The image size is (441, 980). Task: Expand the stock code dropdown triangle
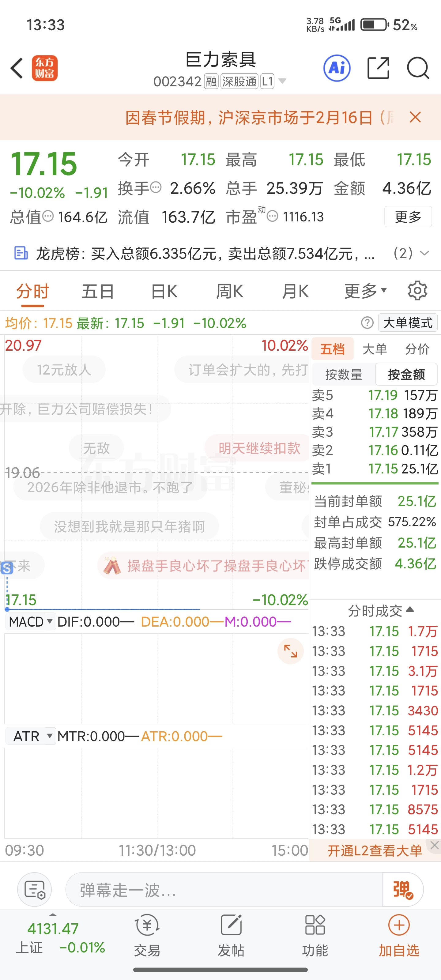point(282,81)
